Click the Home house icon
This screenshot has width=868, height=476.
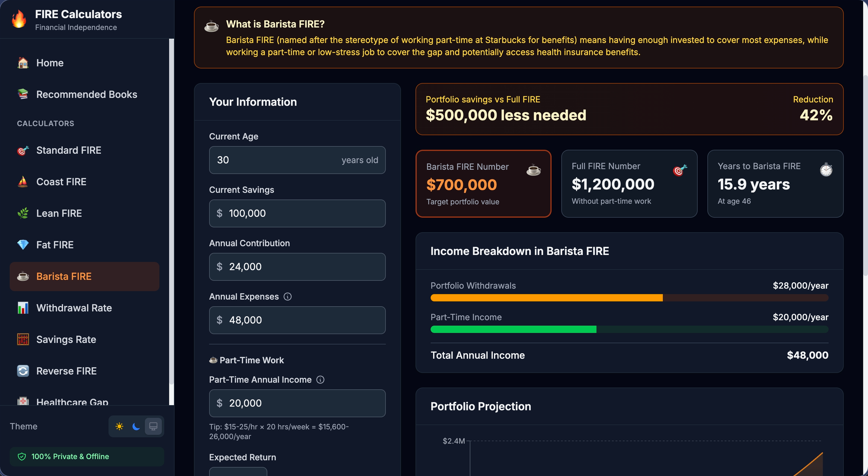(x=23, y=63)
